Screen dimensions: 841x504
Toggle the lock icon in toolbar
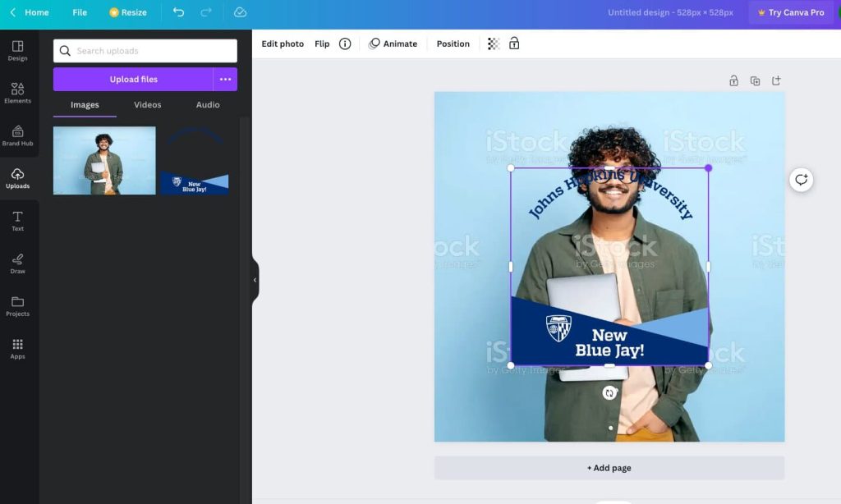[x=514, y=44]
